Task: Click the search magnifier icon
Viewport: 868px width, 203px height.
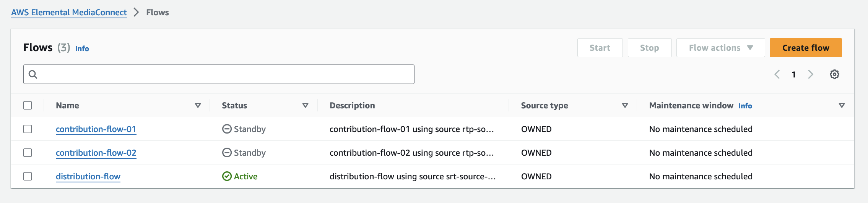Action: coord(33,74)
